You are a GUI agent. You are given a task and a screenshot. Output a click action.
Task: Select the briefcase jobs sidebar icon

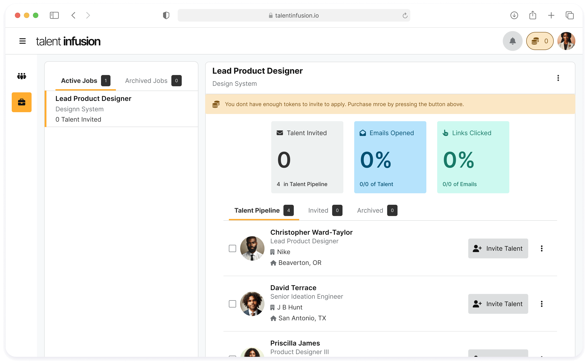pyautogui.click(x=22, y=102)
